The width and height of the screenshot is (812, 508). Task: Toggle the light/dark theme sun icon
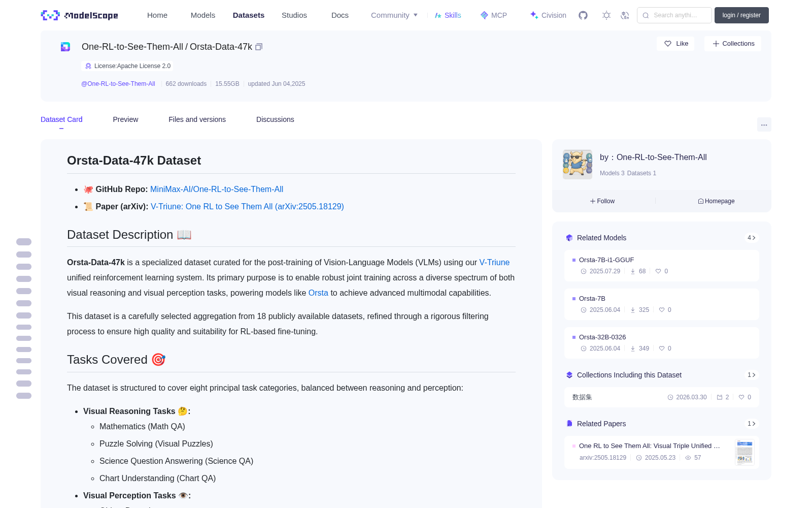(606, 15)
